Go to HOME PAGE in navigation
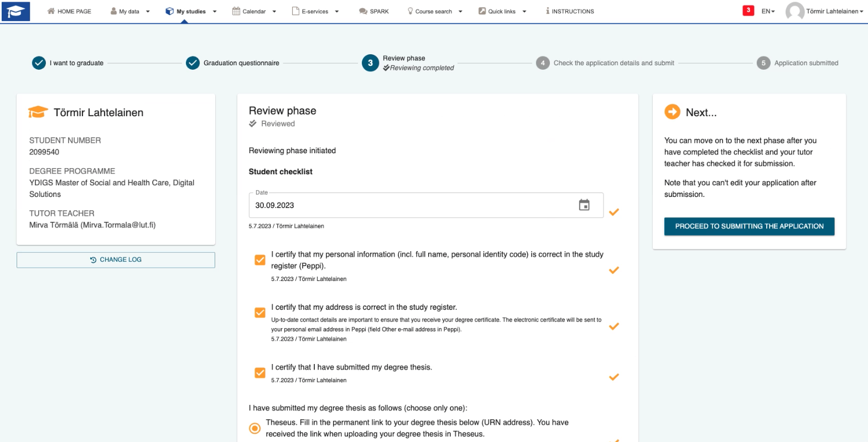The image size is (868, 442). tap(69, 11)
